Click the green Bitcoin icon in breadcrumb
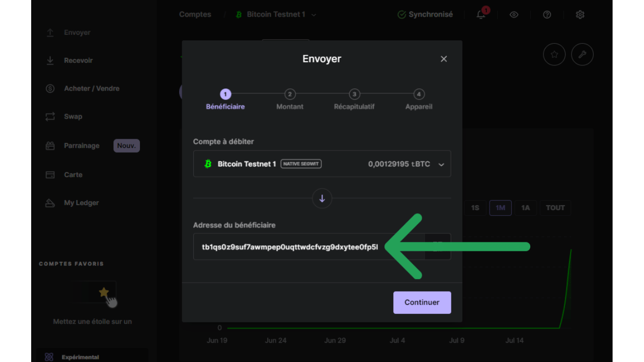This screenshot has height=362, width=644. tap(238, 15)
